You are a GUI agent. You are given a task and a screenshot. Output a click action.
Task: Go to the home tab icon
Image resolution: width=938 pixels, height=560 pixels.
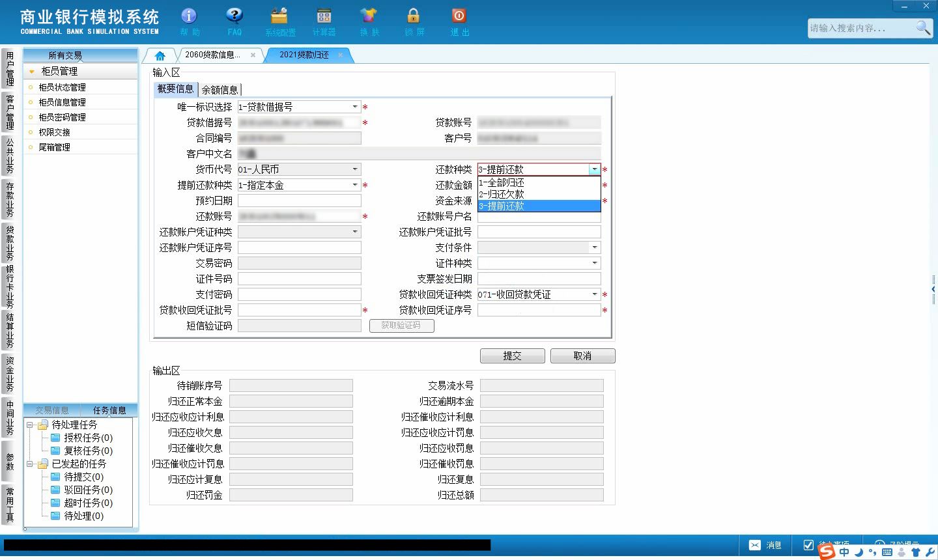pos(160,55)
